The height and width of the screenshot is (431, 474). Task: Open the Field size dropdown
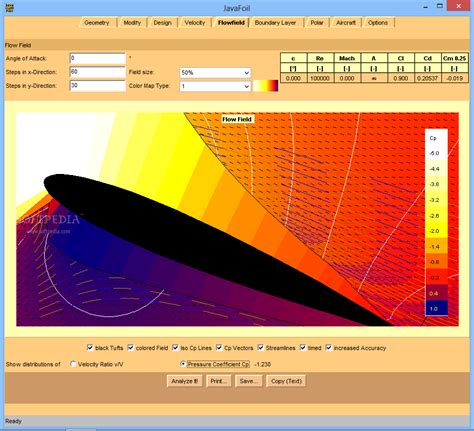pyautogui.click(x=215, y=73)
